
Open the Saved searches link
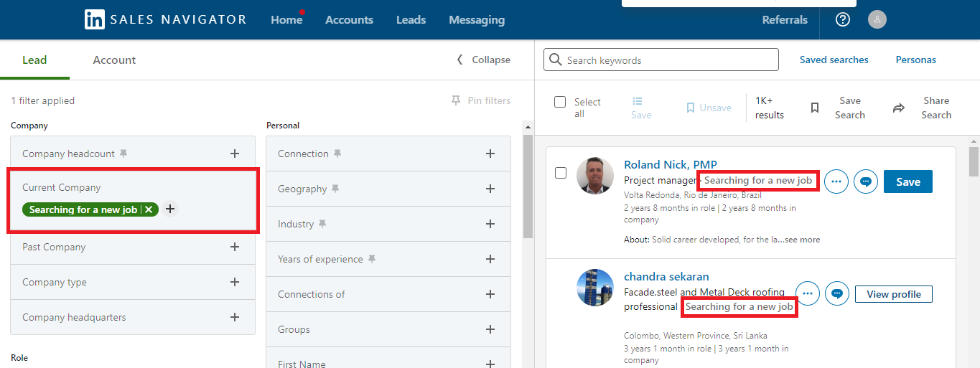(x=834, y=60)
